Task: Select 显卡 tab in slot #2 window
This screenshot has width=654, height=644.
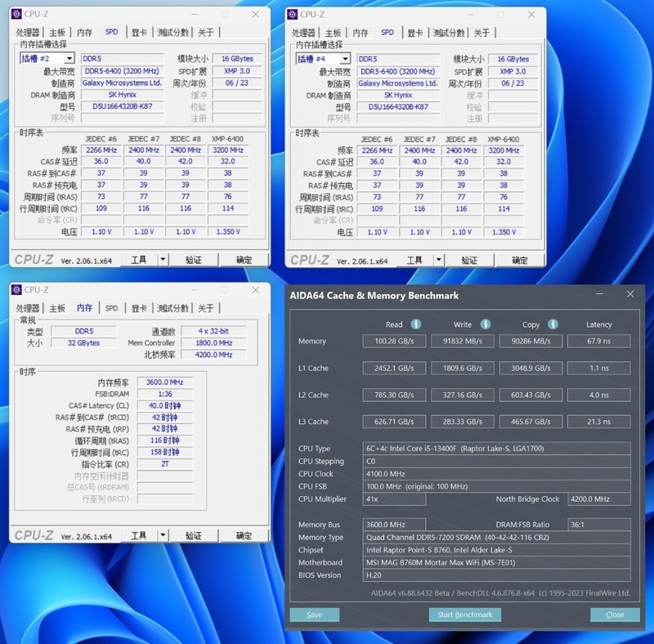Action: click(139, 33)
